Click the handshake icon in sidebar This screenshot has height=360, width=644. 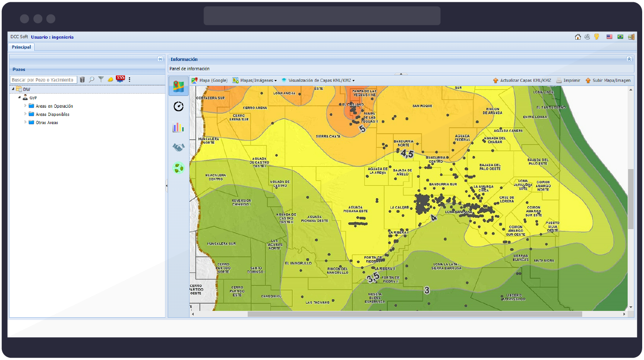[179, 148]
